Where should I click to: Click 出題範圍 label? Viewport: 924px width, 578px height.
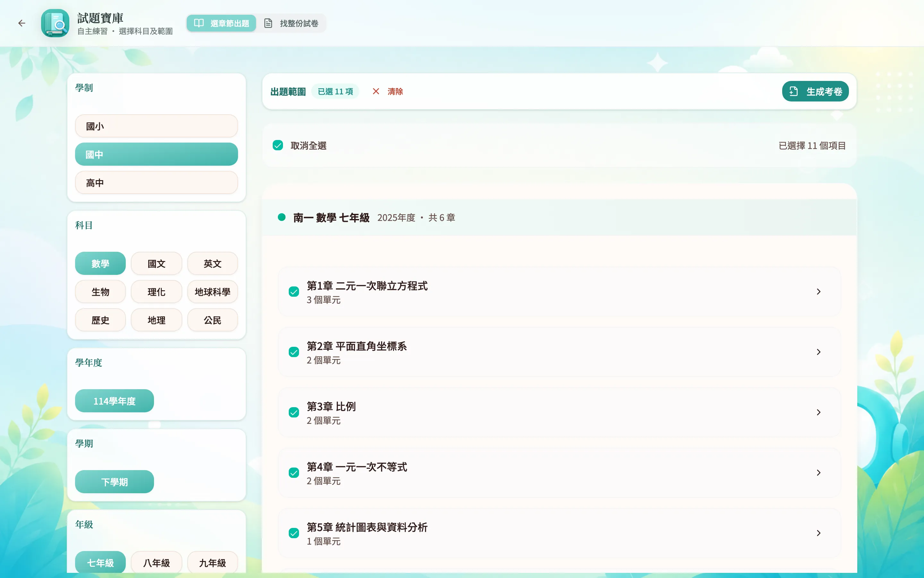(288, 92)
